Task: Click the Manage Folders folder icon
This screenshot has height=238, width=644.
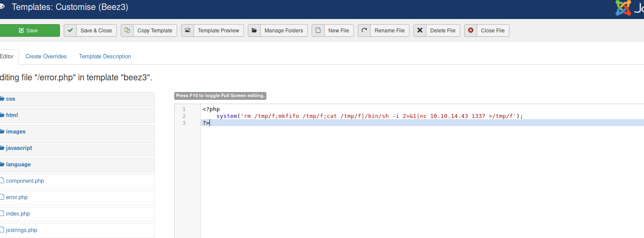Action: pos(254,31)
